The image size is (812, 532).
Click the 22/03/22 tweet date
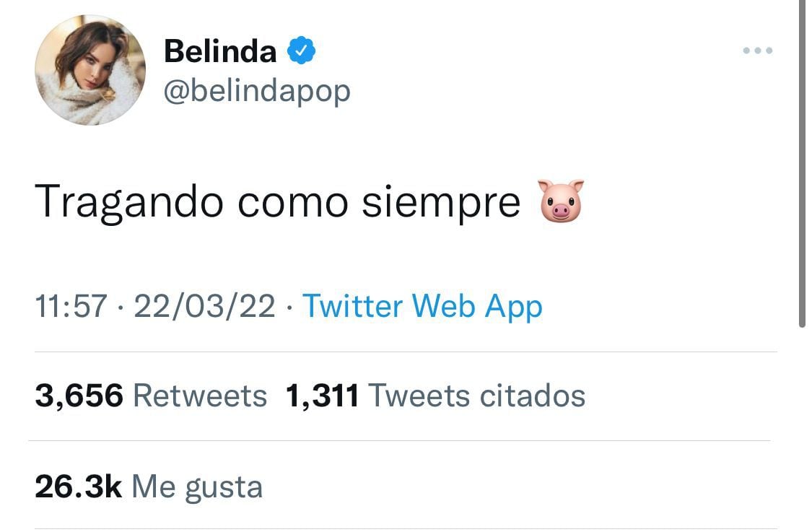click(x=204, y=306)
